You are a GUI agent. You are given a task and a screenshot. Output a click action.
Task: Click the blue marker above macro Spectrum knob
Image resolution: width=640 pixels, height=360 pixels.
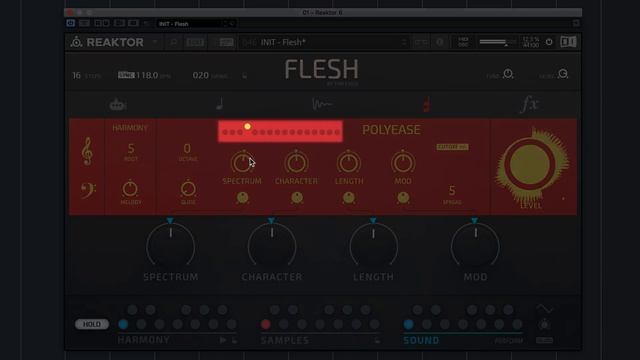click(170, 221)
